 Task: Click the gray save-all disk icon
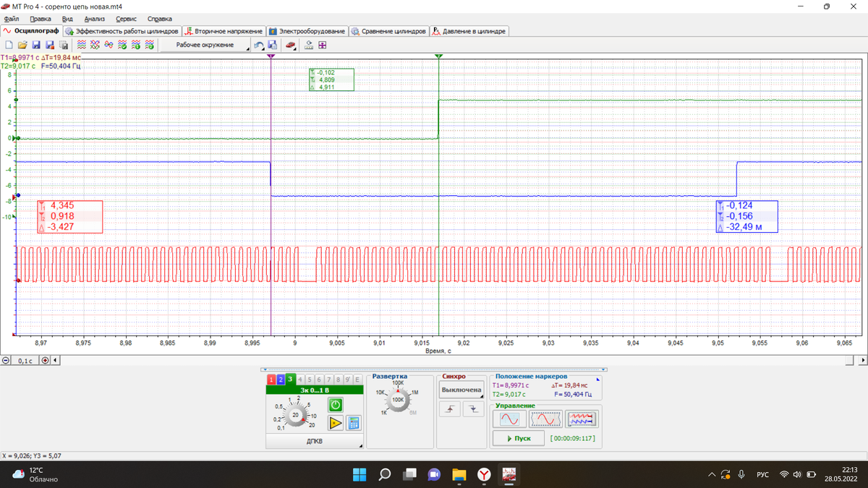click(64, 45)
